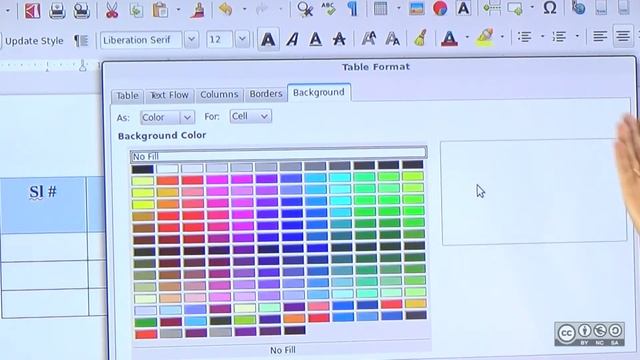Viewport: 640px width, 360px height.
Task: Click the Update Style button
Action: (34, 41)
